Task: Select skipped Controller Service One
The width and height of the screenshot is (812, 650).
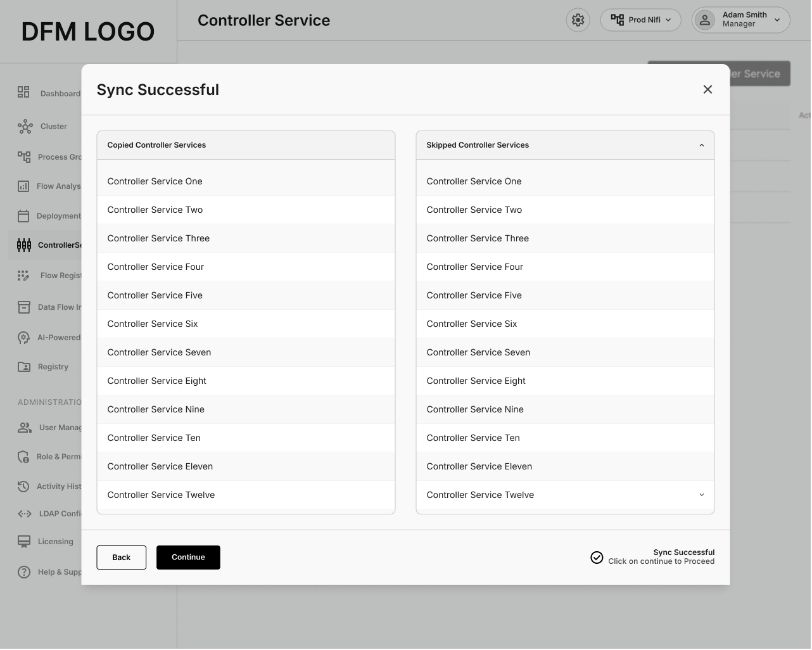Action: [565, 182]
